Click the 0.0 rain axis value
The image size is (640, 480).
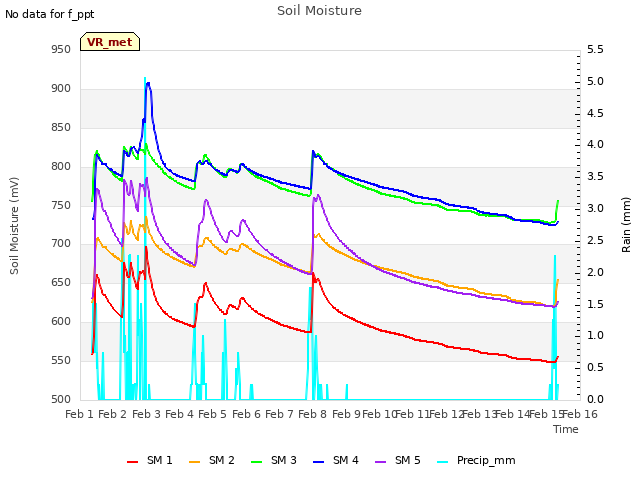pos(595,399)
